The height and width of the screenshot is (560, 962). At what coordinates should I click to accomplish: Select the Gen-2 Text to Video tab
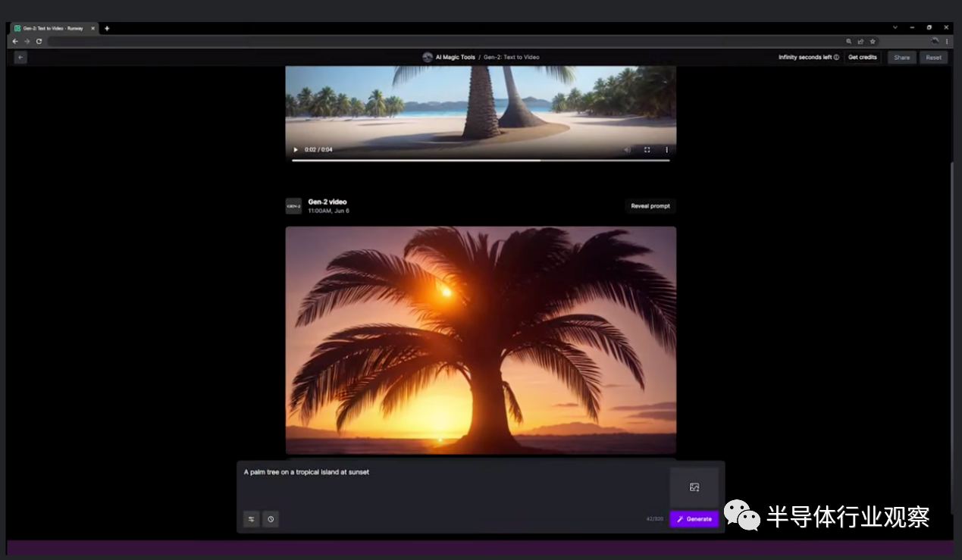tap(53, 28)
